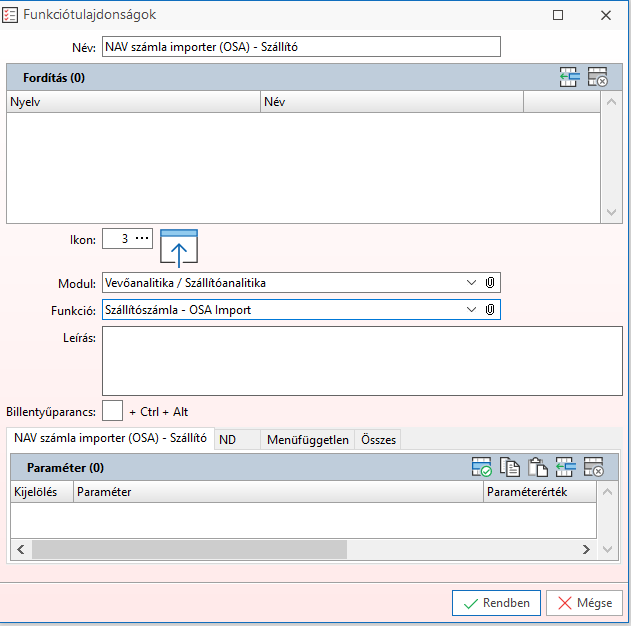
Task: Confirm with the Rendben button
Action: click(x=496, y=603)
